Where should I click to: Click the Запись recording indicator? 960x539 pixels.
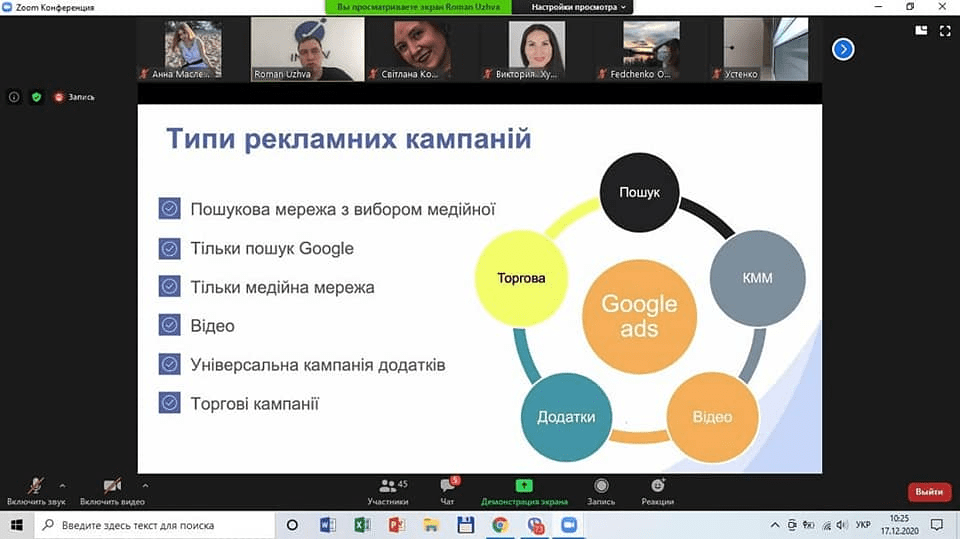74,97
